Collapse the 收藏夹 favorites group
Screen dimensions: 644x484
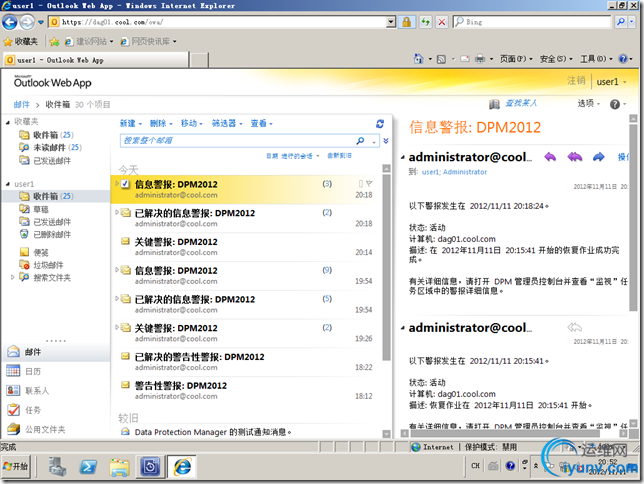8,122
